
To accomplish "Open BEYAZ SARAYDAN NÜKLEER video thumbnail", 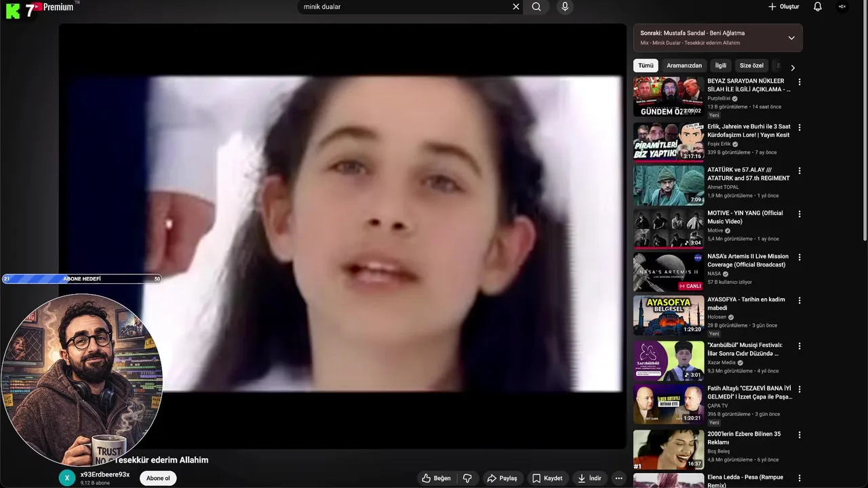I will click(669, 96).
